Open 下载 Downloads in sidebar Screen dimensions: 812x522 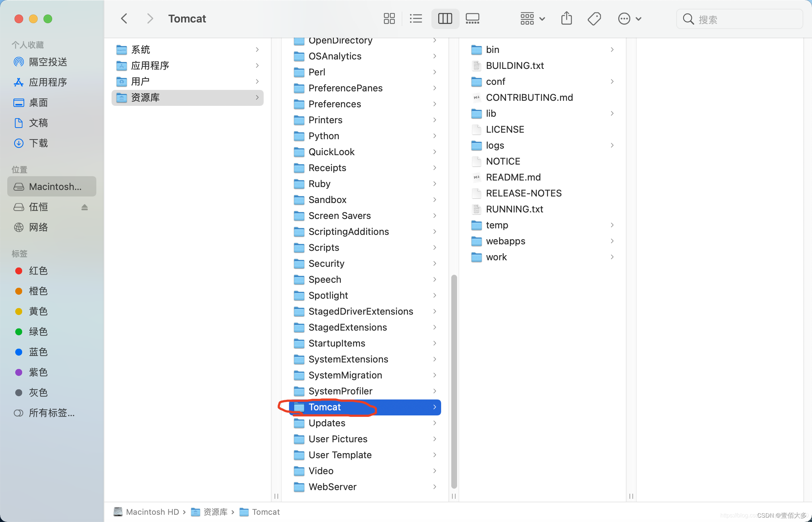[38, 143]
